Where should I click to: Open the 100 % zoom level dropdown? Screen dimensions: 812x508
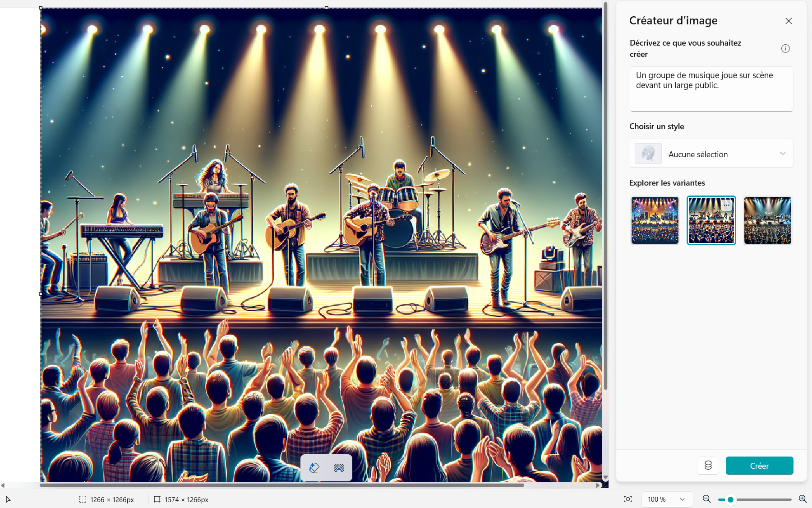[667, 499]
